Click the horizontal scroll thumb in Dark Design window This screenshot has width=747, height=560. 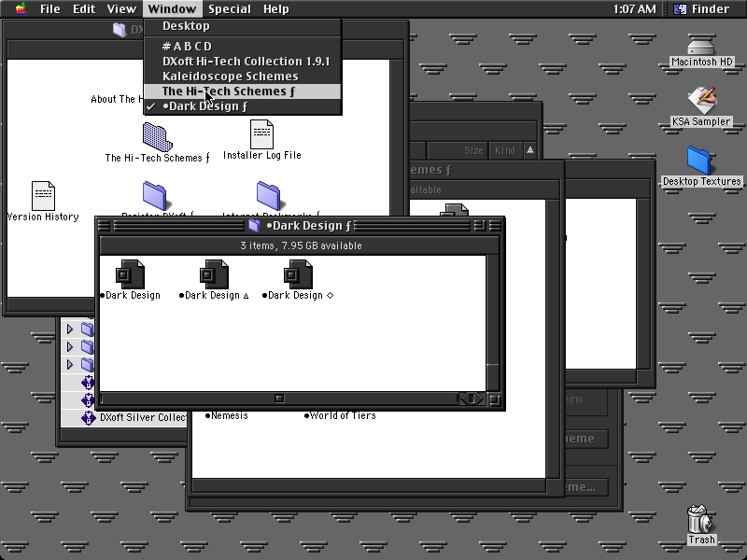(x=279, y=399)
